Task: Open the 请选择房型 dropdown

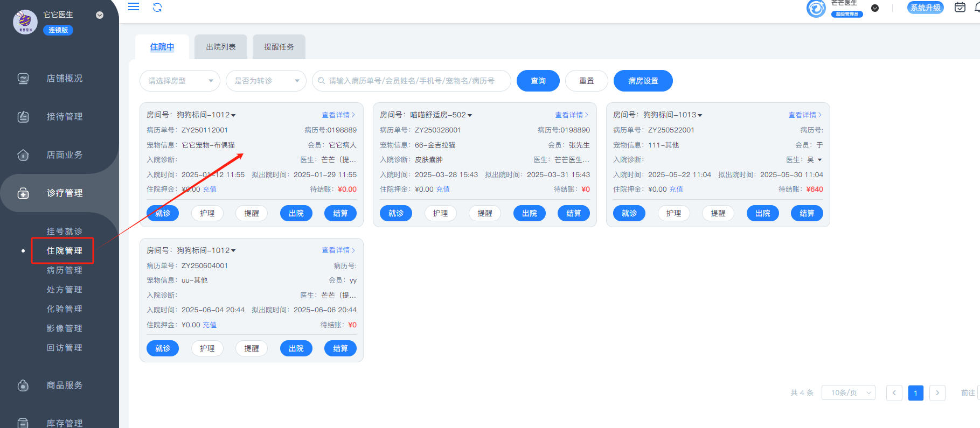Action: tap(180, 81)
